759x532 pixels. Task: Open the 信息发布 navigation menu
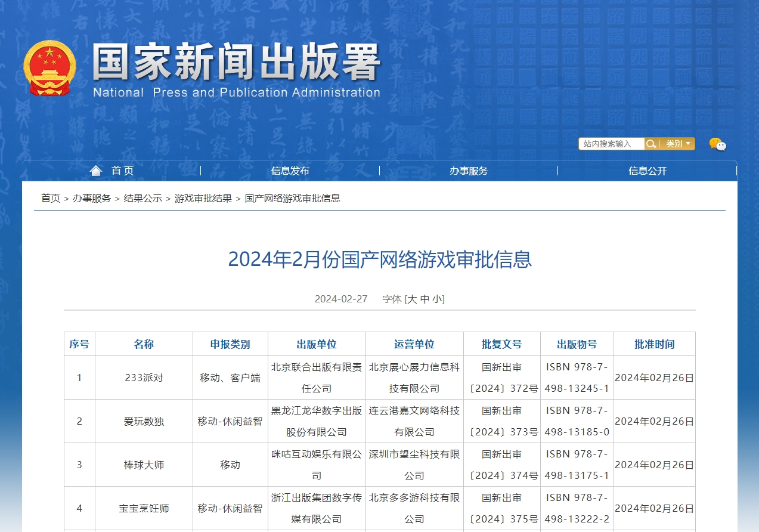click(290, 171)
